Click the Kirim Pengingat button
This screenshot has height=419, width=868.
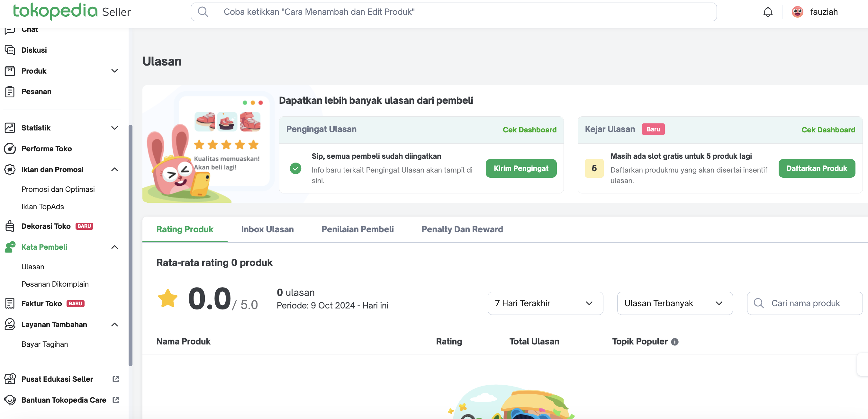coord(520,168)
